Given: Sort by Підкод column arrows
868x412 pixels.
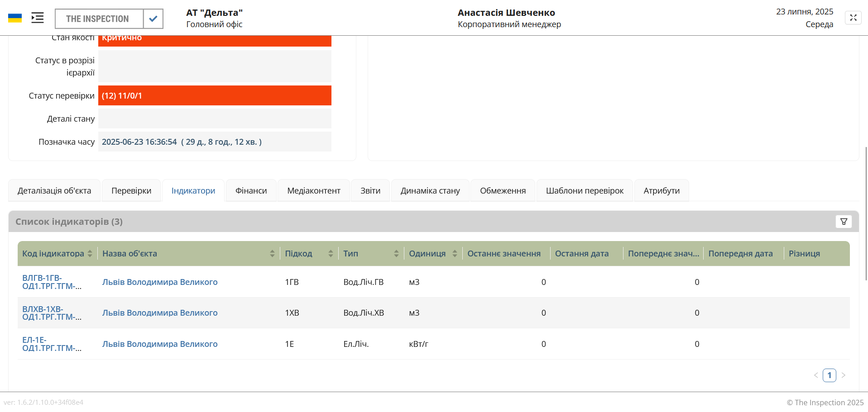Looking at the screenshot, I should tap(331, 254).
